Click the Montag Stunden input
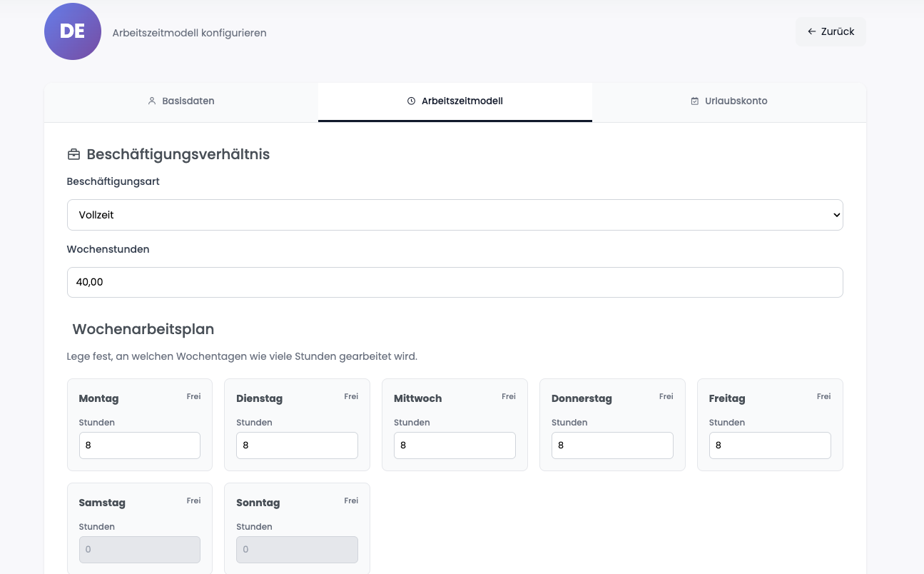The width and height of the screenshot is (924, 574). coord(139,445)
